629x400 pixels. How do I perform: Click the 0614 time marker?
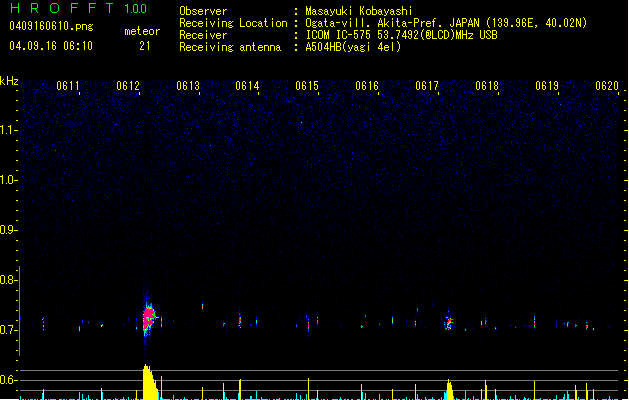pos(247,86)
